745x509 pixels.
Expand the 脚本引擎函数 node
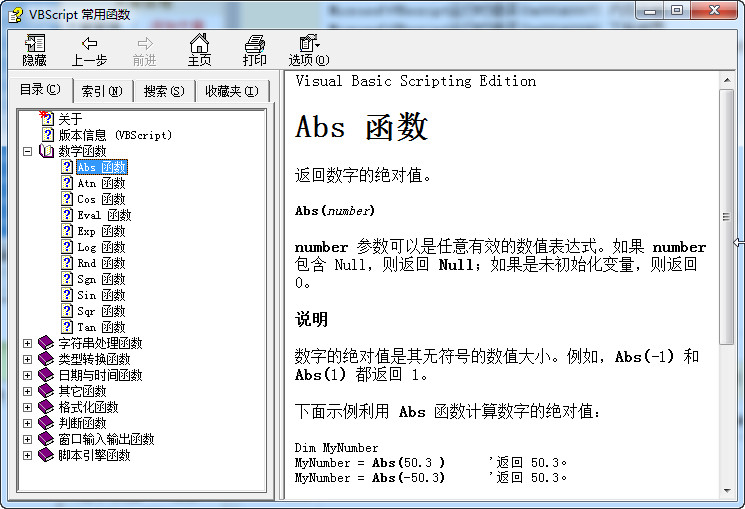tap(28, 455)
